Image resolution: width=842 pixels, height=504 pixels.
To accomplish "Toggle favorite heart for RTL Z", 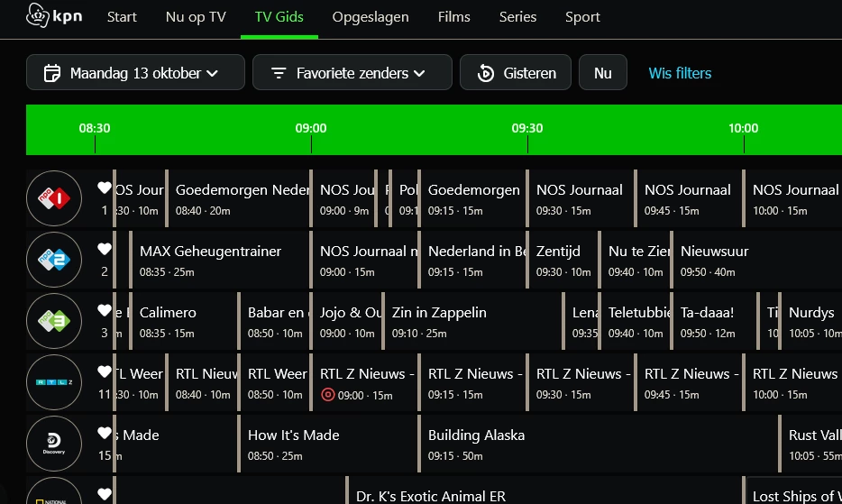I will click(x=105, y=371).
